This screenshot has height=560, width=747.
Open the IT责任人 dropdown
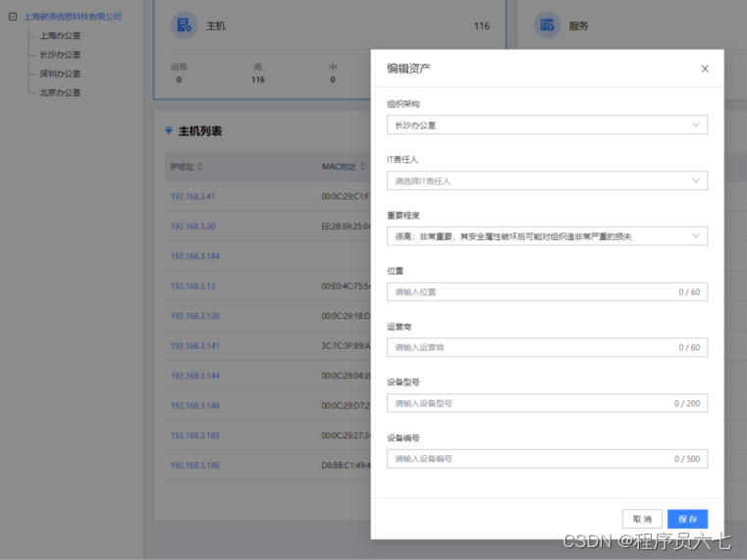click(547, 180)
